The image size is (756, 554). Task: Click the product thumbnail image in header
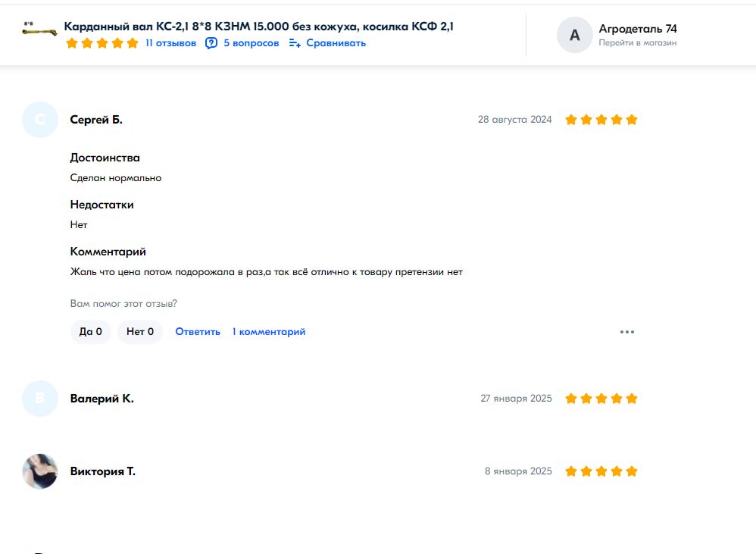(40, 33)
